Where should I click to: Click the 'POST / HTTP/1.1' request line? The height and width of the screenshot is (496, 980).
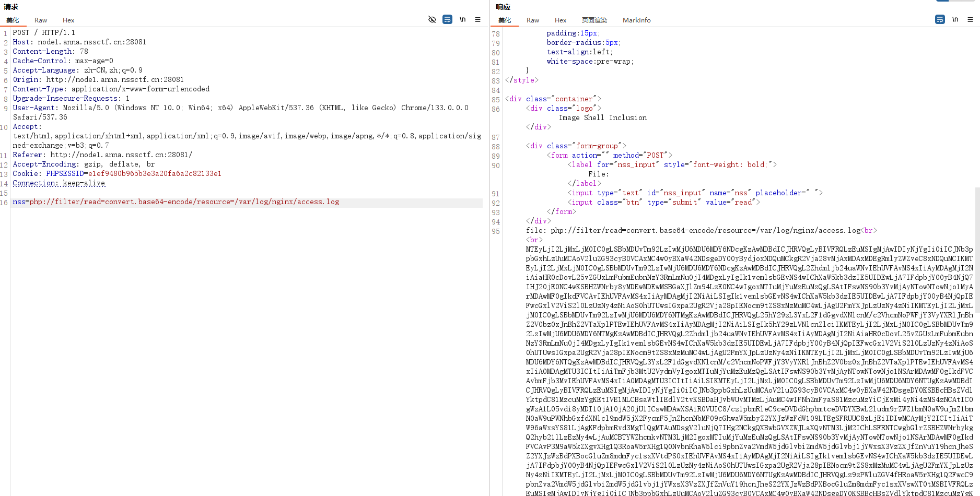44,33
